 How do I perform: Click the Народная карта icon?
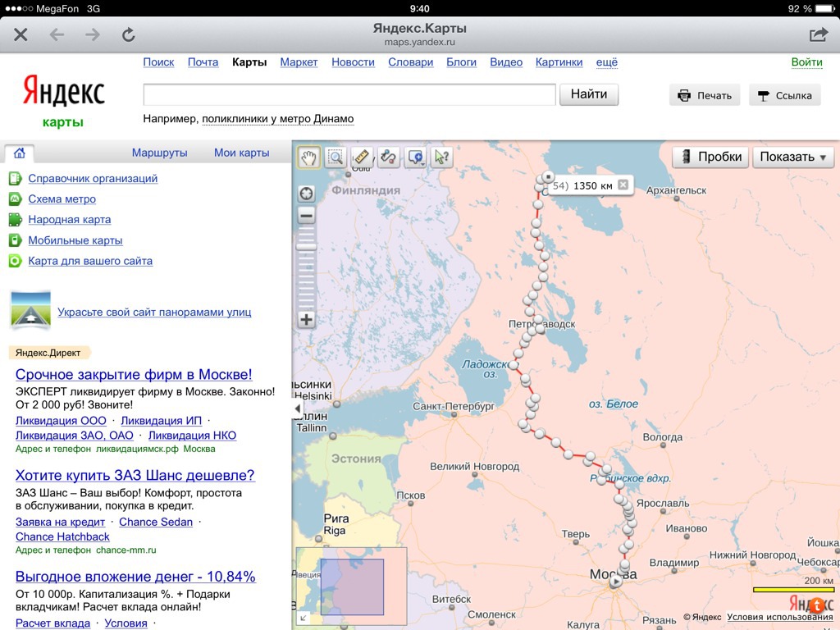point(15,219)
